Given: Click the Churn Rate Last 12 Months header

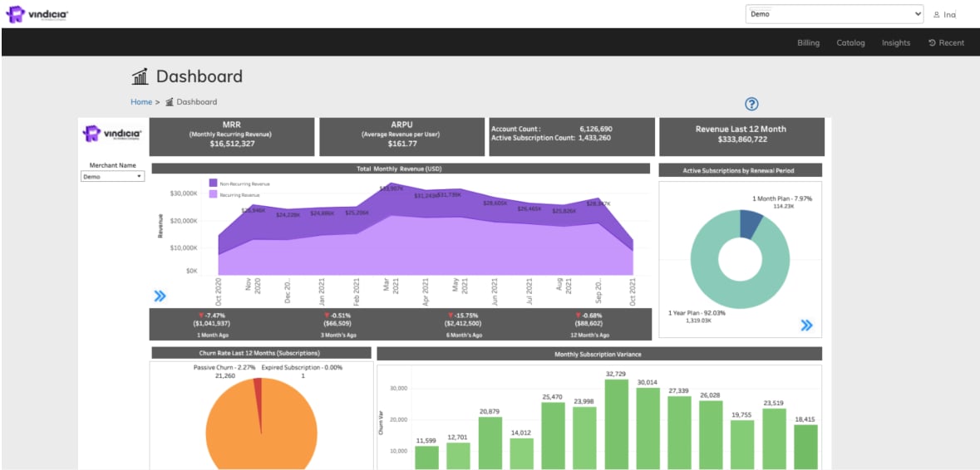Looking at the screenshot, I should point(261,353).
